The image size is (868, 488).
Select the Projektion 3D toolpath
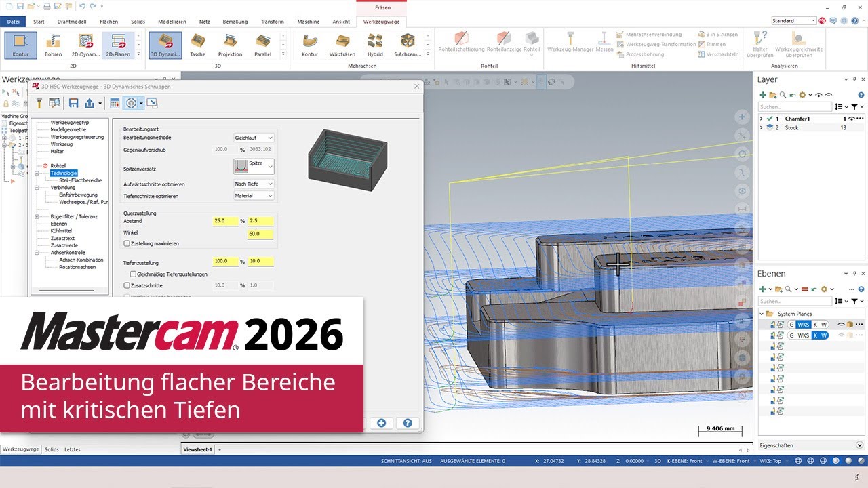click(x=230, y=45)
